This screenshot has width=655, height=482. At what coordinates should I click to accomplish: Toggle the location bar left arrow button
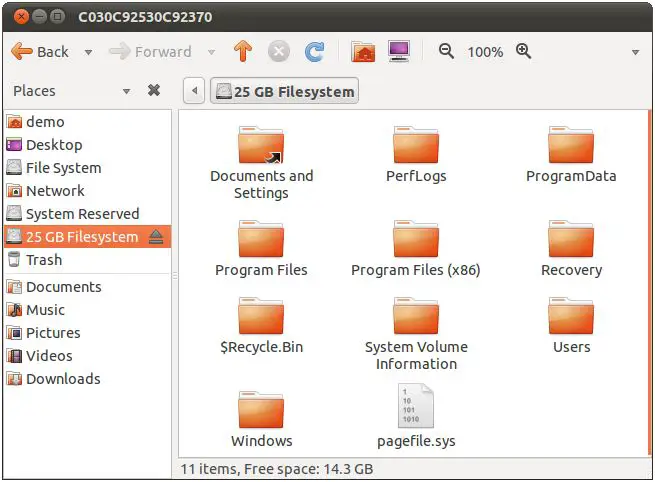pos(195,92)
